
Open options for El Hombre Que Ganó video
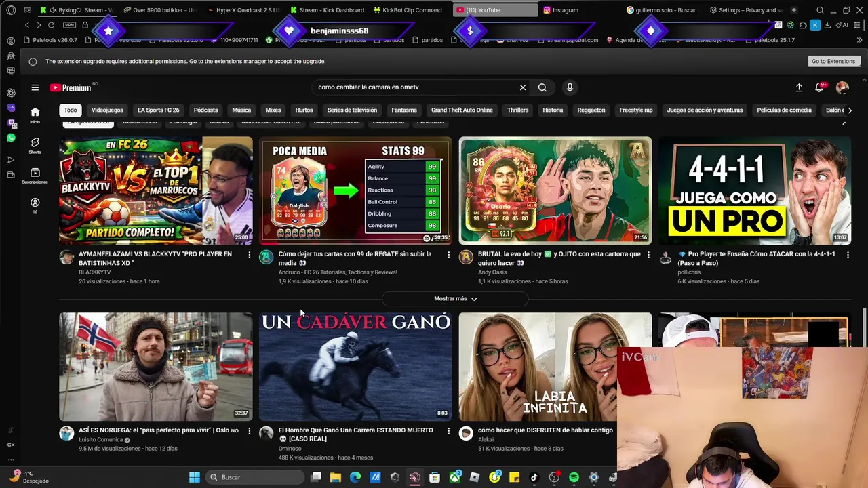tap(448, 430)
